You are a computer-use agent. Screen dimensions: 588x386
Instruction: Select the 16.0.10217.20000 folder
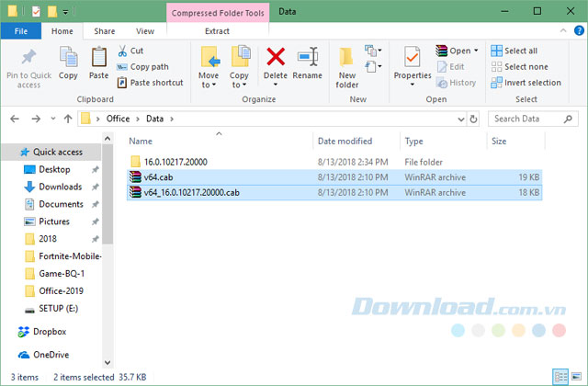(334, 162)
